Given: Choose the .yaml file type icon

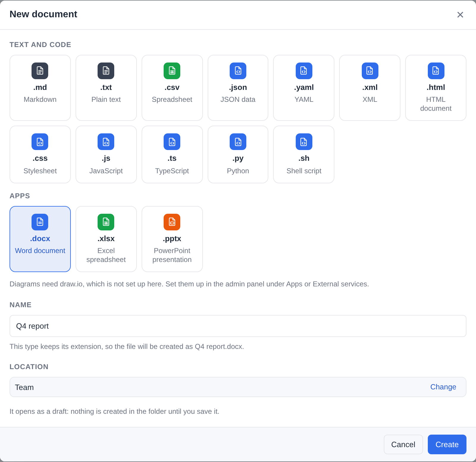Looking at the screenshot, I should coord(304,71).
